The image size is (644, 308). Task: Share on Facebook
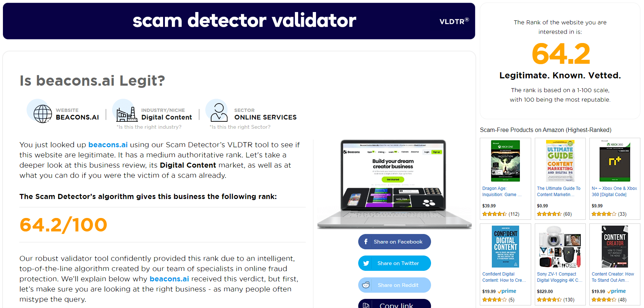pos(395,242)
